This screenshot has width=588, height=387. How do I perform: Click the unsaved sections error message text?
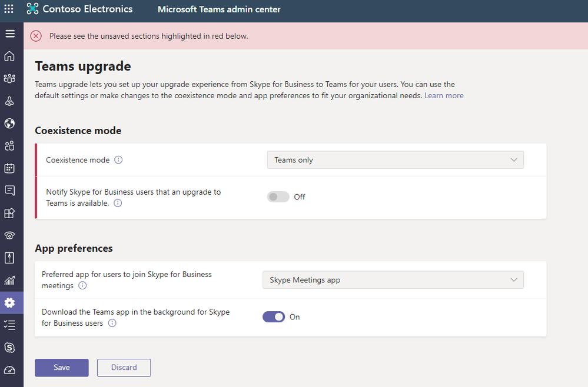point(149,36)
